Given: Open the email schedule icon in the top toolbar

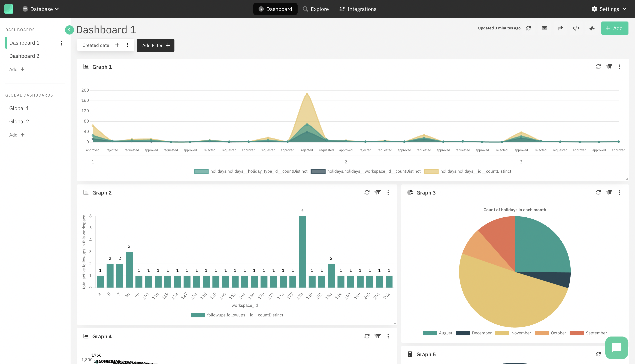Looking at the screenshot, I should [544, 28].
